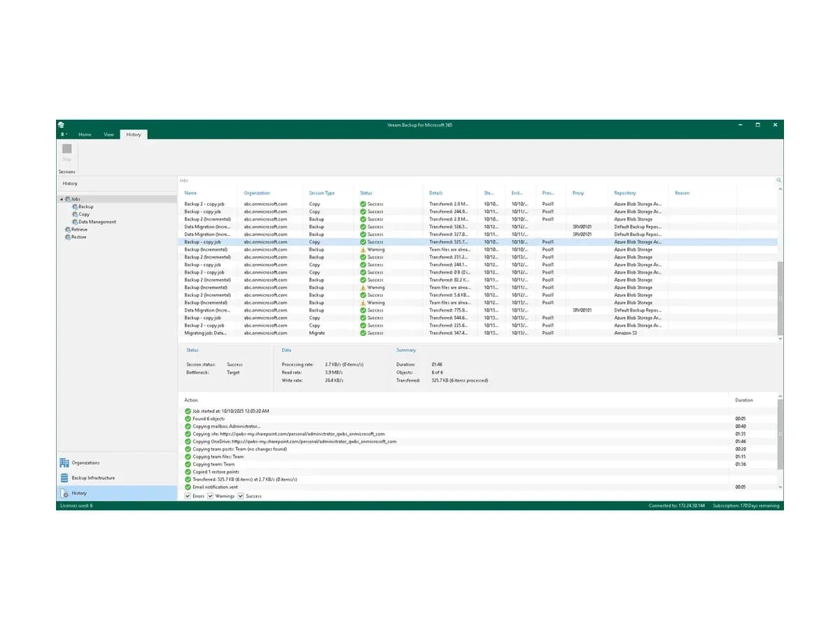Open the Backup Infrastructure navigation pane
This screenshot has height=630, width=840.
(117, 478)
